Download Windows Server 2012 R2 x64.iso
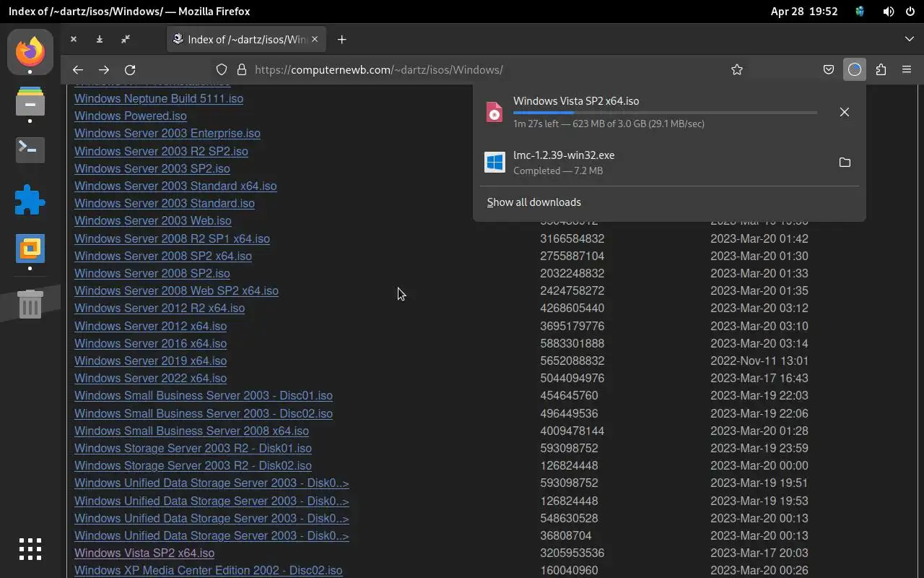 pyautogui.click(x=160, y=308)
